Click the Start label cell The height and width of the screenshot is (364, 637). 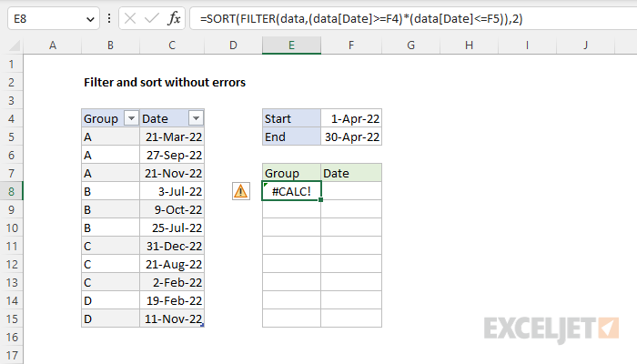pyautogui.click(x=291, y=118)
